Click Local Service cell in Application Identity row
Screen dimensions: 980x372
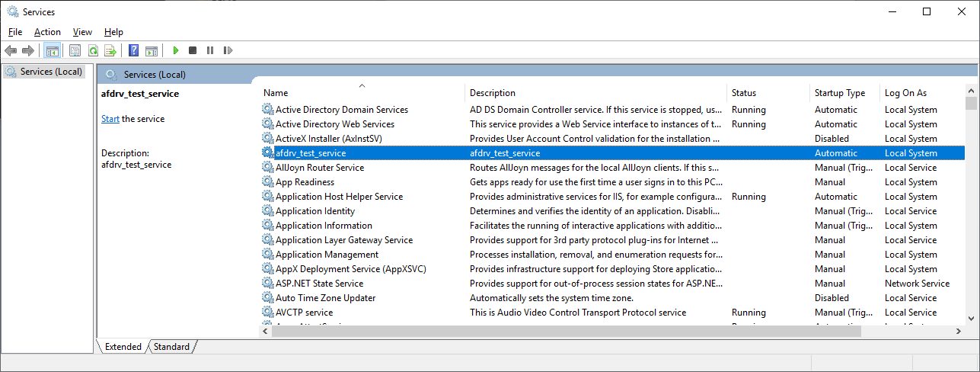click(x=911, y=211)
